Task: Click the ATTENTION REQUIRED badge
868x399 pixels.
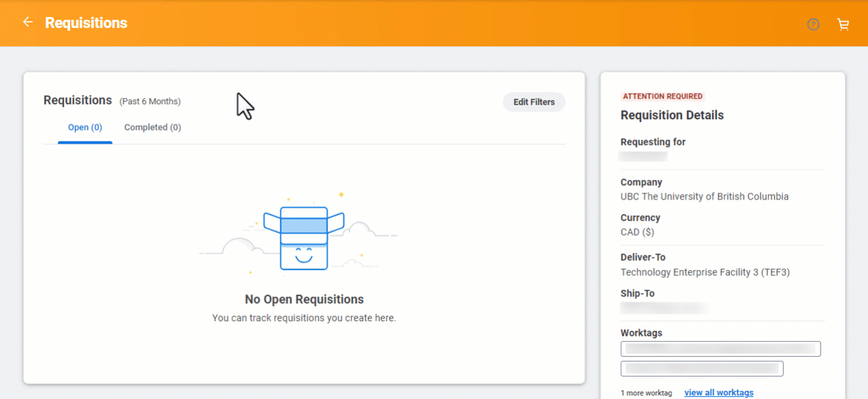Action: [x=662, y=96]
